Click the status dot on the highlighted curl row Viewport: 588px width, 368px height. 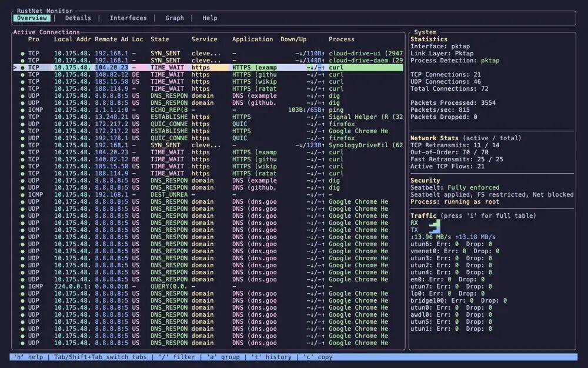pos(22,68)
